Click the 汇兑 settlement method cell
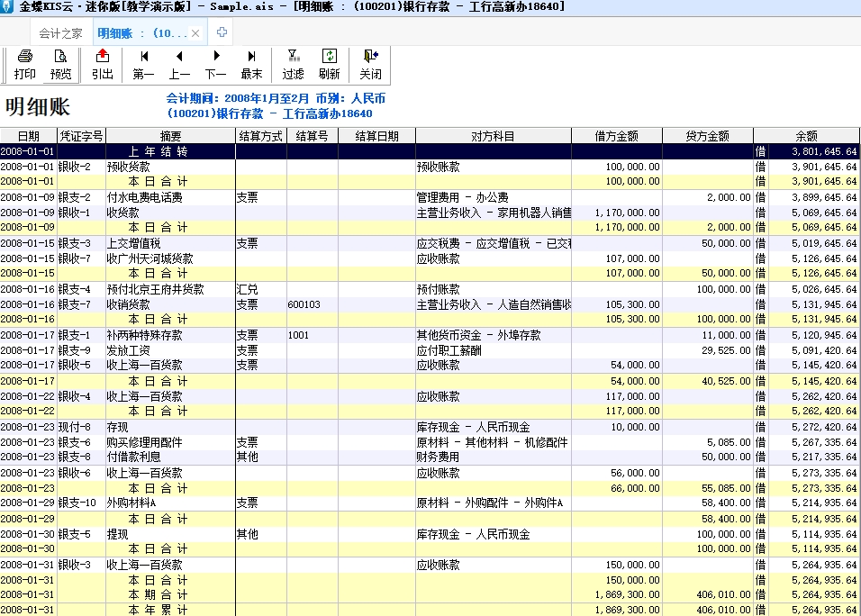861x616 pixels. (261, 289)
